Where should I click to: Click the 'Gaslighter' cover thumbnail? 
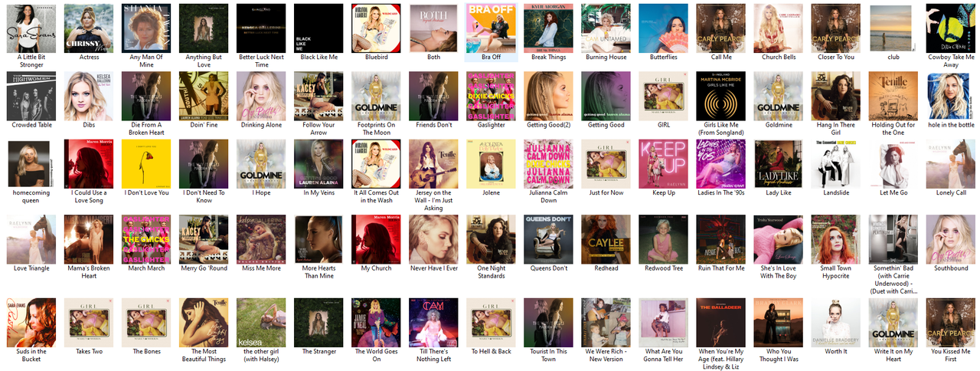click(x=491, y=96)
